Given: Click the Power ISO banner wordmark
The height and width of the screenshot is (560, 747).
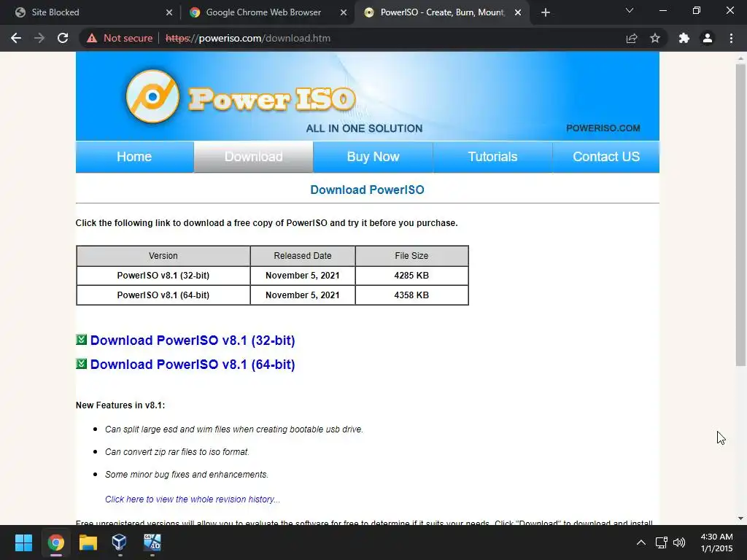Looking at the screenshot, I should [x=272, y=99].
